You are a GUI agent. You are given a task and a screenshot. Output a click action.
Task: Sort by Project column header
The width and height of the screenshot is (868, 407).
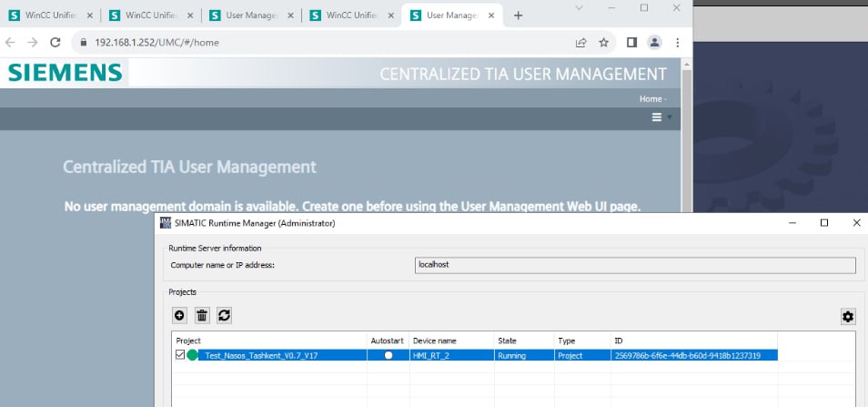(x=269, y=341)
